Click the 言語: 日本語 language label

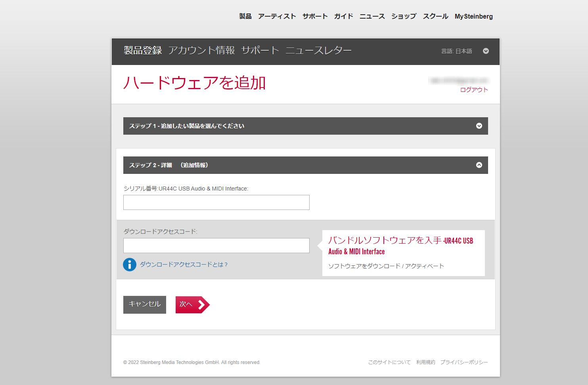tap(457, 51)
